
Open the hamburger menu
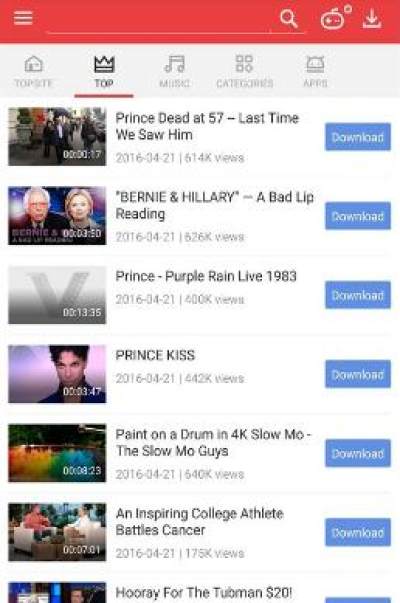tap(23, 18)
